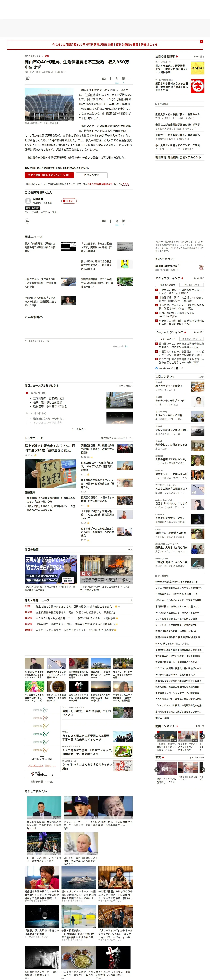Switch to 昨日のトップ５ tab

point(192,285)
